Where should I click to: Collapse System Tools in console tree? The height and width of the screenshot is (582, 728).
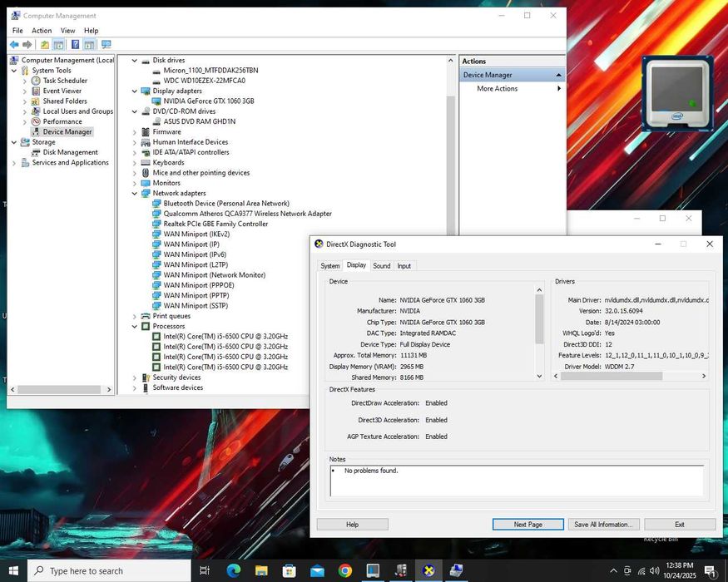click(14, 71)
